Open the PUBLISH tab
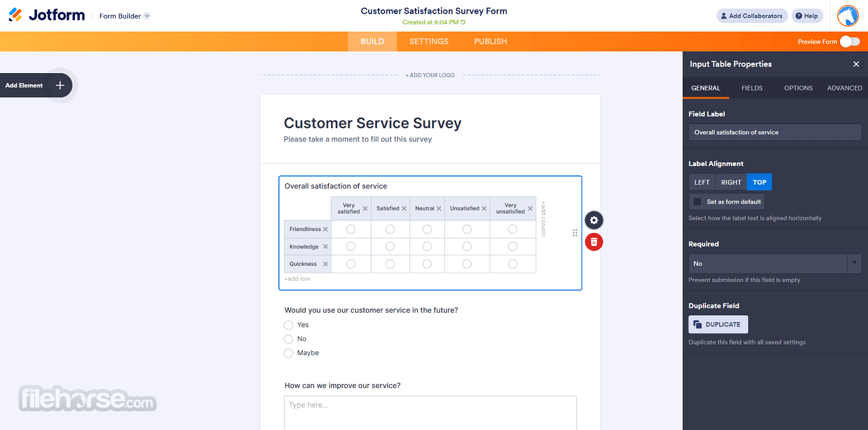The width and height of the screenshot is (868, 430). (x=490, y=42)
